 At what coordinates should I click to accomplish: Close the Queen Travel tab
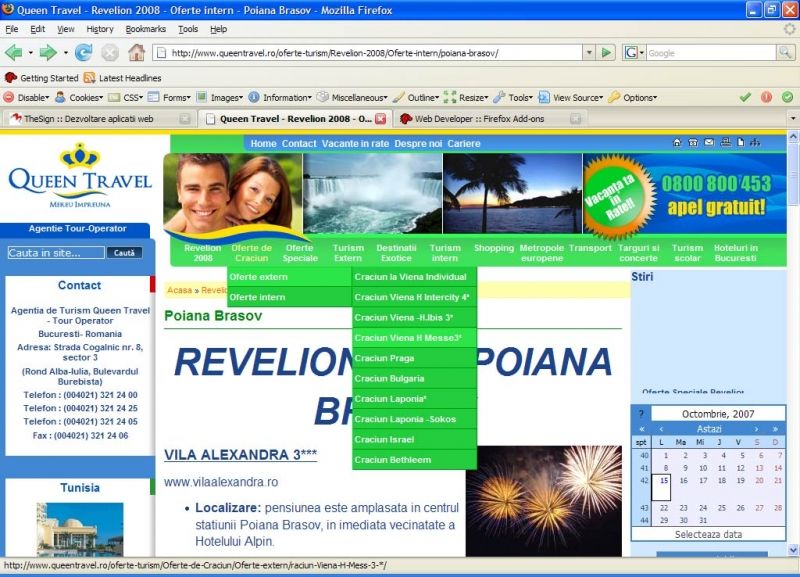tap(380, 118)
